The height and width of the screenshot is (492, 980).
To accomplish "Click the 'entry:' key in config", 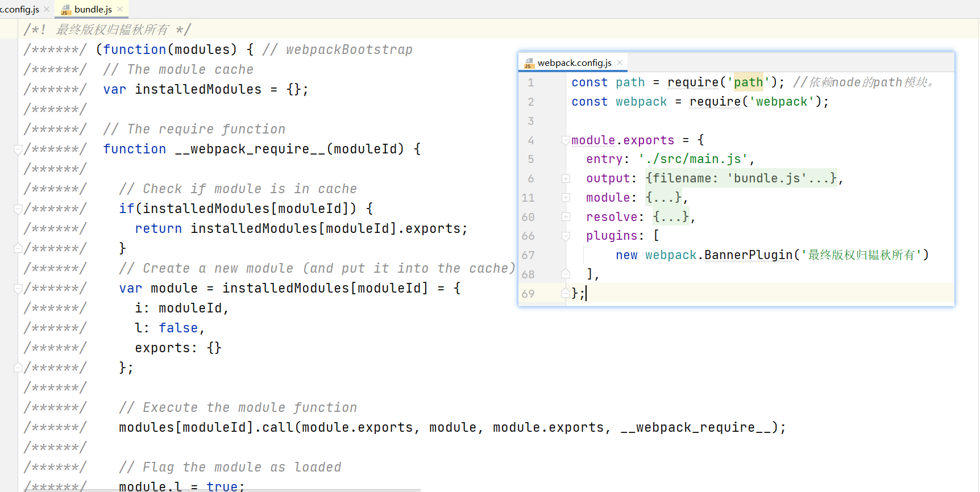I will 608,159.
